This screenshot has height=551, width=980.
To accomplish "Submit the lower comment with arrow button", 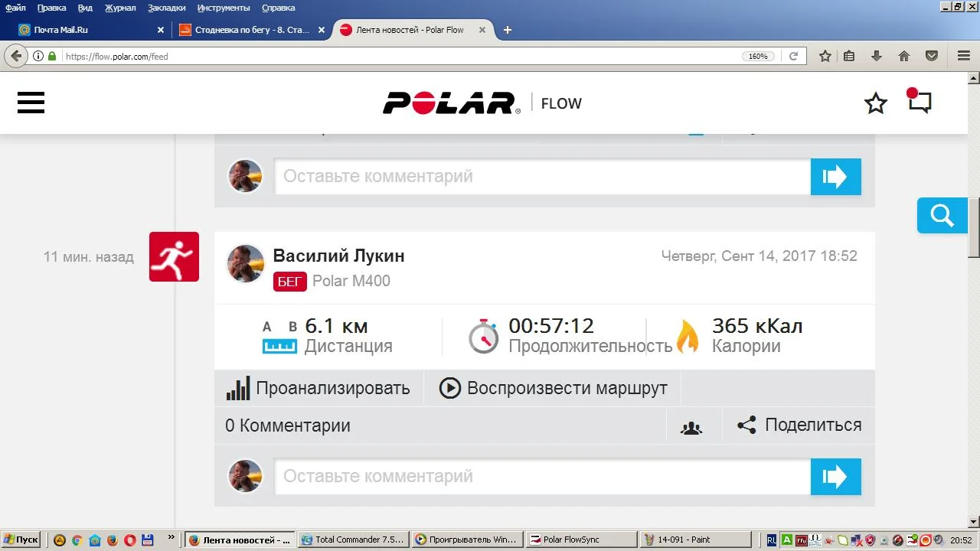I will pyautogui.click(x=836, y=477).
